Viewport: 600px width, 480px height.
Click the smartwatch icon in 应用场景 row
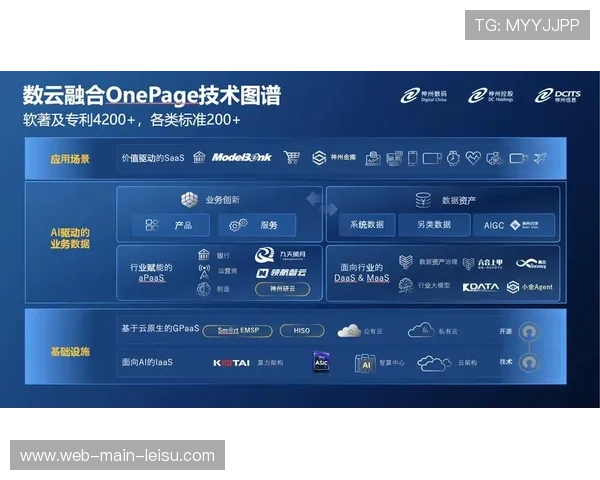pyautogui.click(x=453, y=158)
